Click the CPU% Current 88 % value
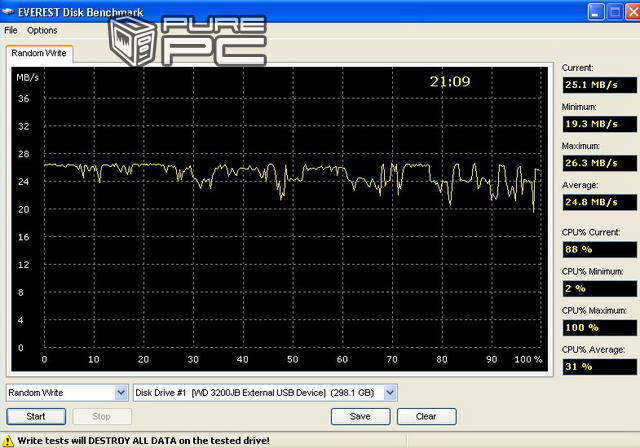Image resolution: width=640 pixels, height=448 pixels. point(599,249)
